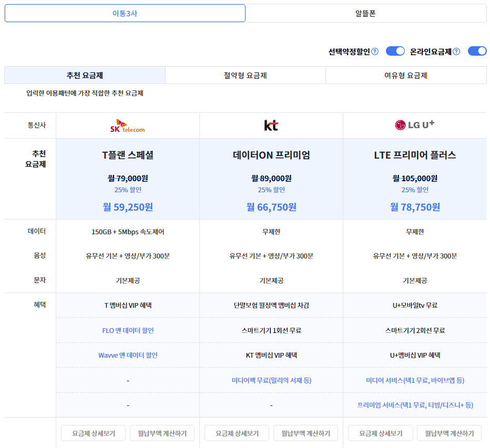Click the 혜택 row label
The width and height of the screenshot is (490, 448).
39,305
